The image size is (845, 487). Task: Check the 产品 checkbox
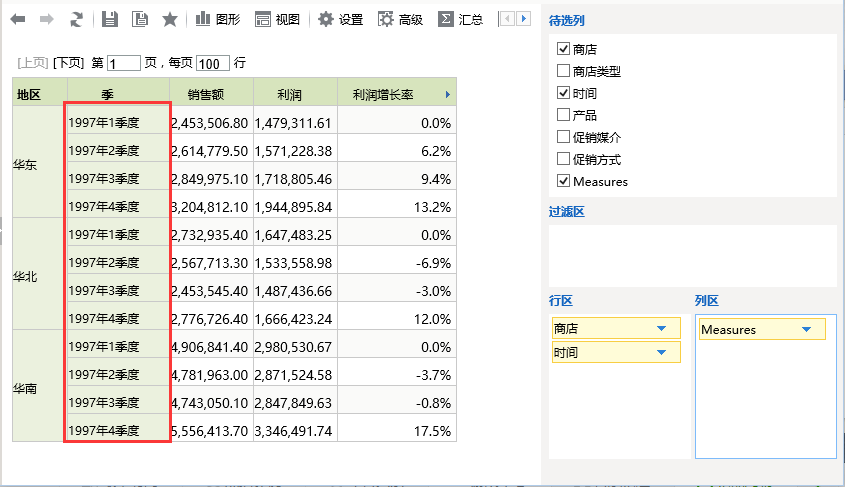563,115
